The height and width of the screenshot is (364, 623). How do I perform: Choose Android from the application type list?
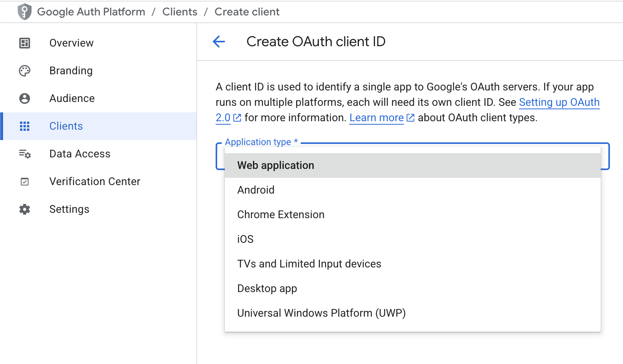coord(256,190)
